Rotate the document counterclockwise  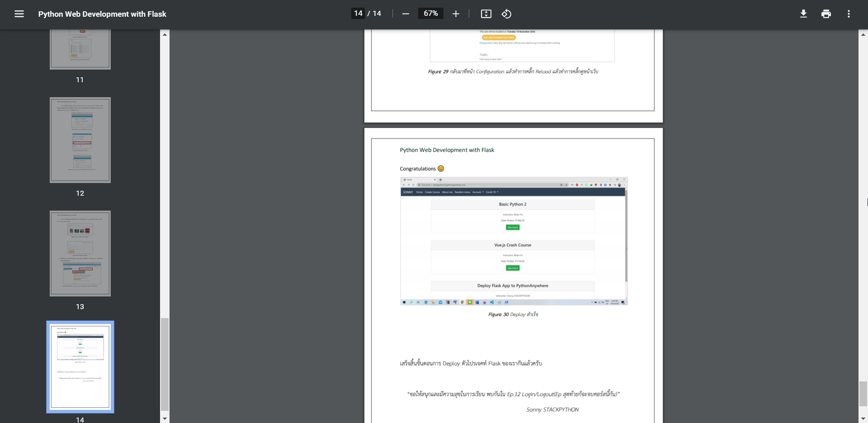point(506,14)
